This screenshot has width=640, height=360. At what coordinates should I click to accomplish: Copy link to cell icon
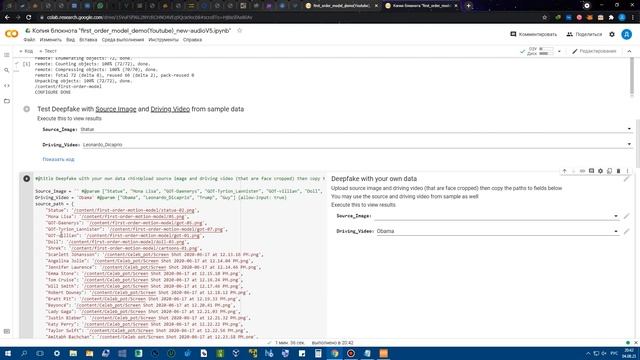coord(582,171)
